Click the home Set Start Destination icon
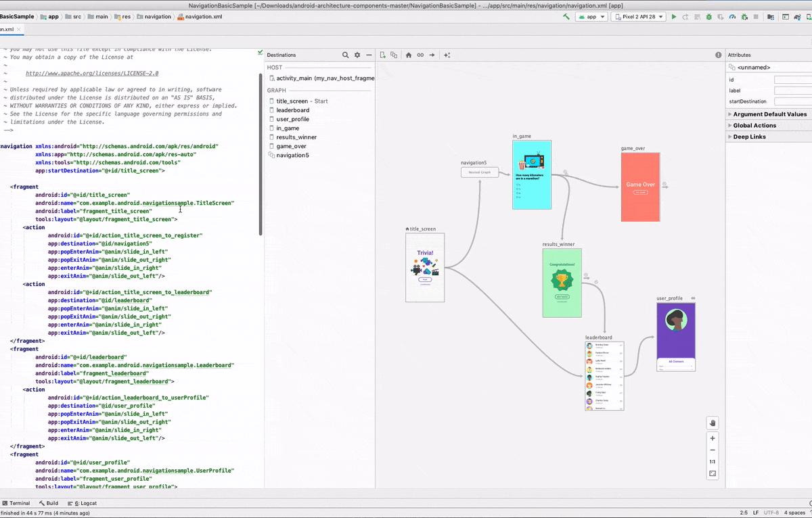Screen dimensions: 812x518 (x=409, y=55)
